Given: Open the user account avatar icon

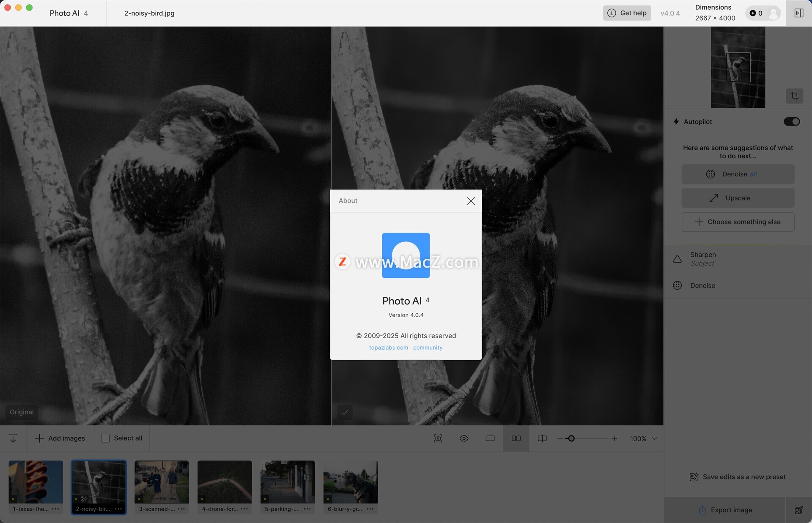Looking at the screenshot, I should [773, 13].
